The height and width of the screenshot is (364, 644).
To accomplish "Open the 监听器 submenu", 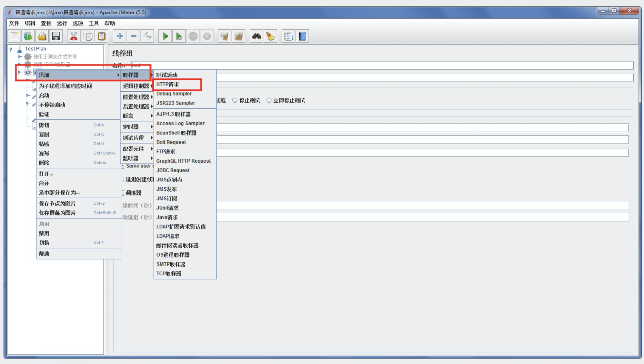I will [x=137, y=158].
